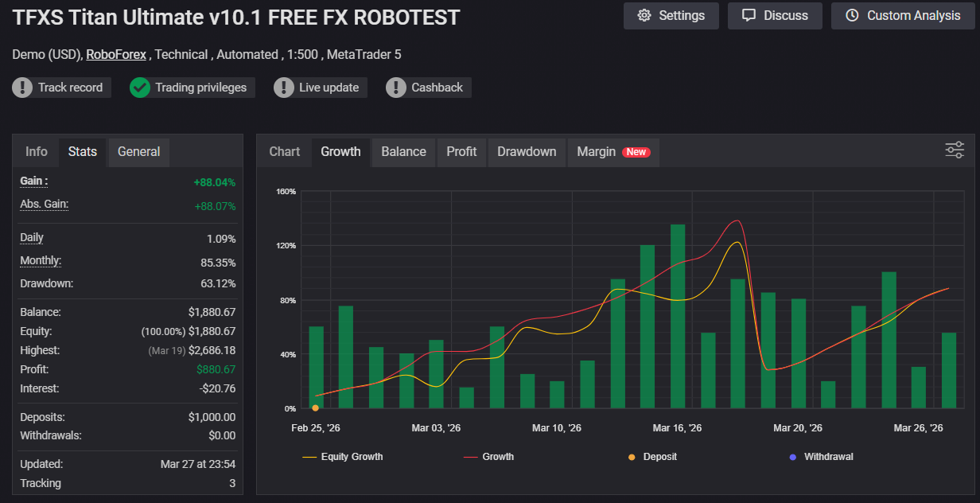Click the Custom Analysis clock icon
This screenshot has width=980, height=503.
point(852,16)
